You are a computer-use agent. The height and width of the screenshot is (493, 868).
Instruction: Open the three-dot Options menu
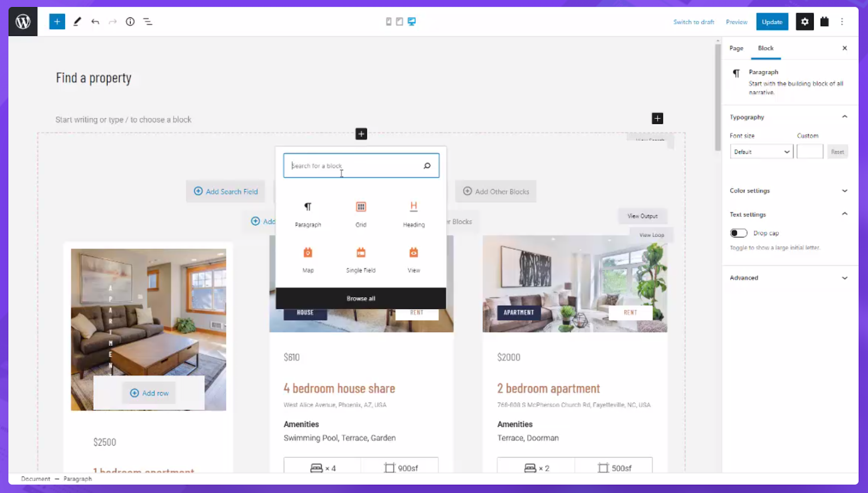[x=842, y=22]
